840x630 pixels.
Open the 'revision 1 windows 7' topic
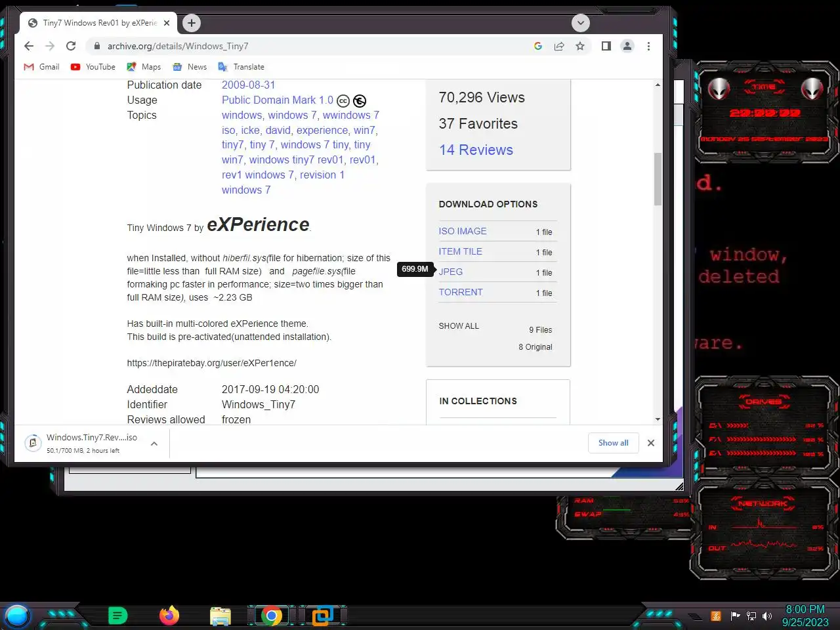point(283,182)
